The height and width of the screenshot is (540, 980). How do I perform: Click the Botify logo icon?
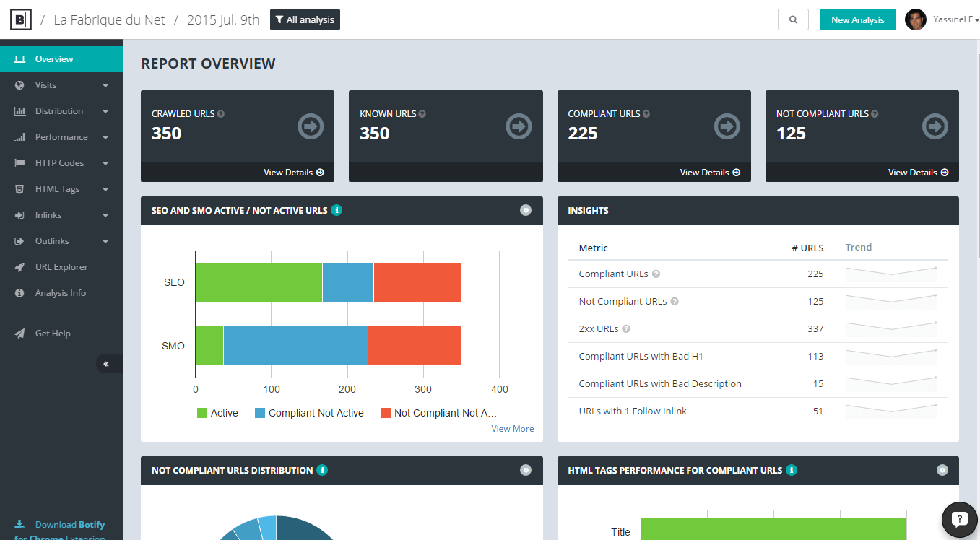click(20, 20)
